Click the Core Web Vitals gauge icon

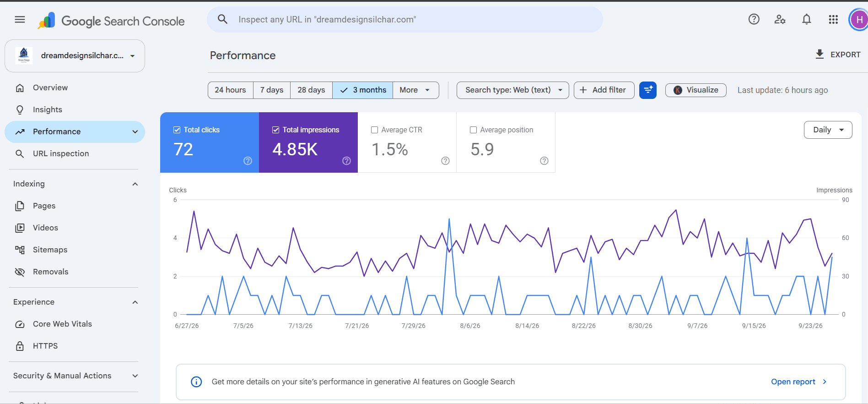pos(20,324)
